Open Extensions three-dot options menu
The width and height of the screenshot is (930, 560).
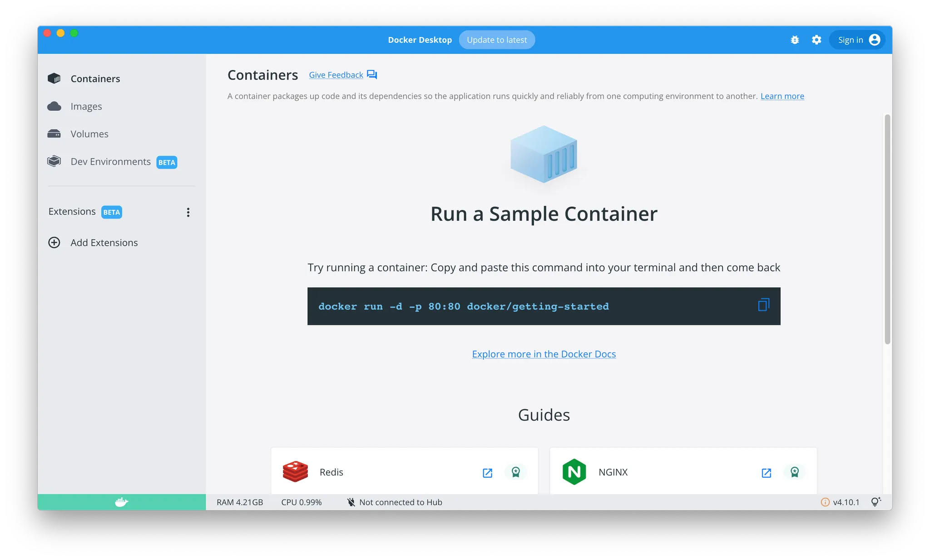pyautogui.click(x=188, y=212)
